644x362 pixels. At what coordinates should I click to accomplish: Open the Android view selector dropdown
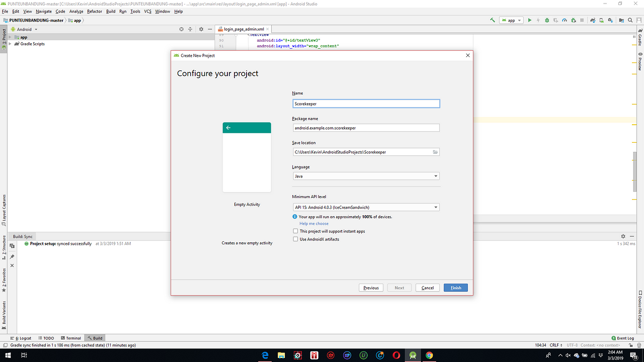point(24,29)
